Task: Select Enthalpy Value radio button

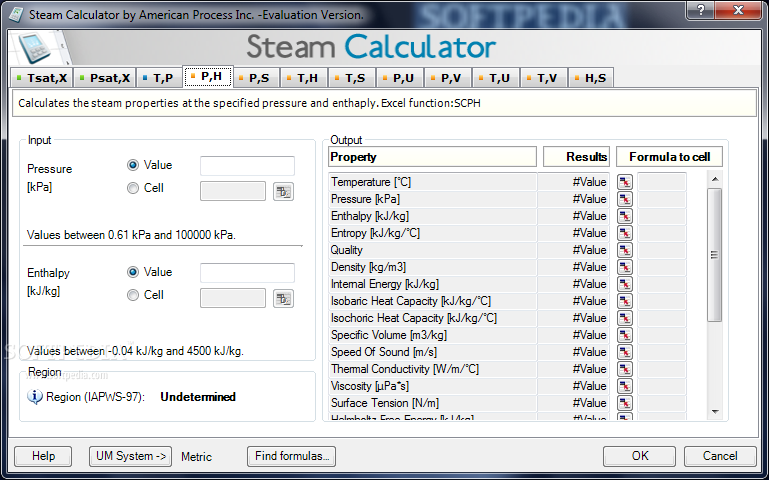Action: (133, 272)
